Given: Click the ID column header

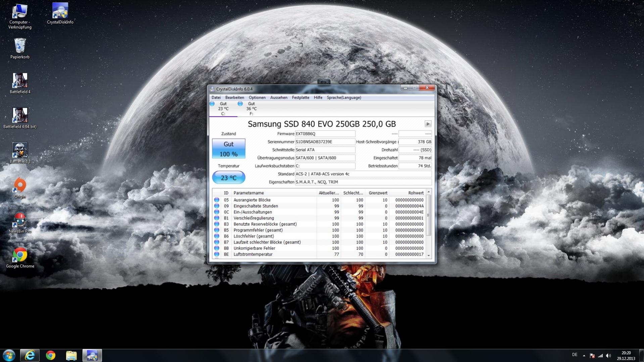Looking at the screenshot, I should click(226, 193).
